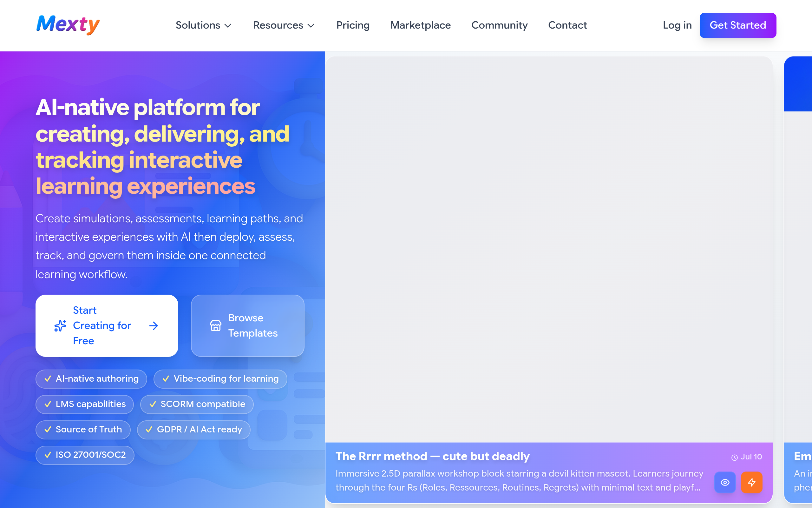
Task: Click the LMS capabilities badge
Action: coord(85,404)
